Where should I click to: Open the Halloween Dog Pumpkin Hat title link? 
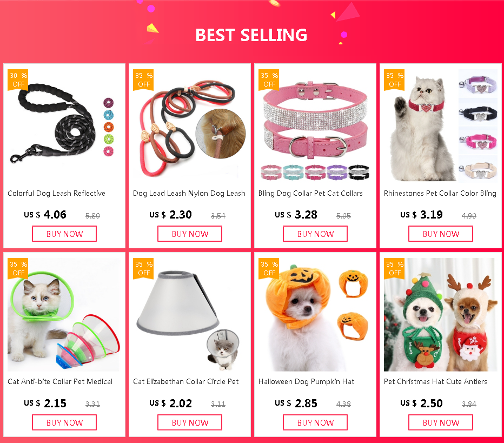[x=306, y=381]
